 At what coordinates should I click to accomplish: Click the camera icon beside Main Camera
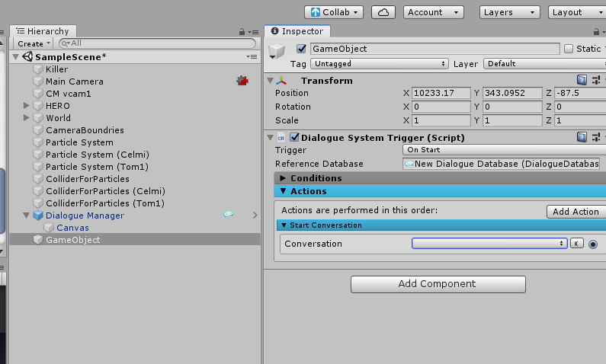[x=242, y=81]
